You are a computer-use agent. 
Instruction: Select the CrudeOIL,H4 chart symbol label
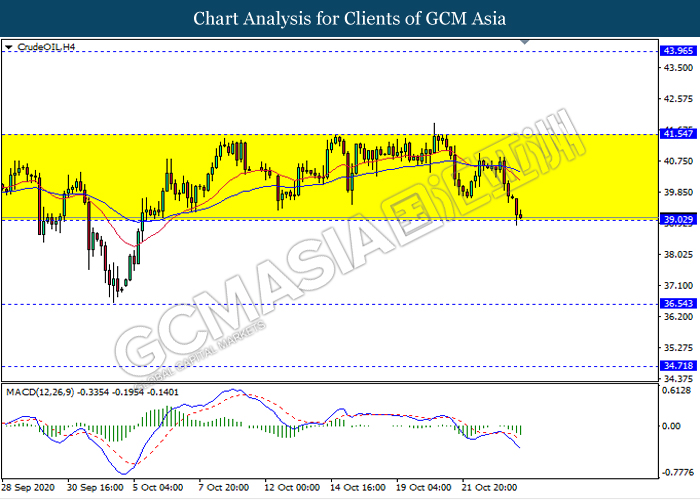pyautogui.click(x=46, y=47)
